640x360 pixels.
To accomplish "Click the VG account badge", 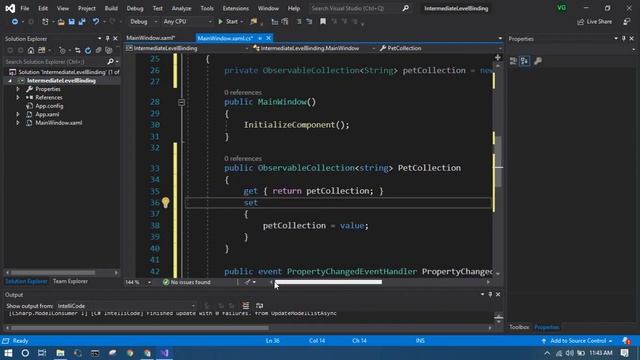I will click(562, 8).
